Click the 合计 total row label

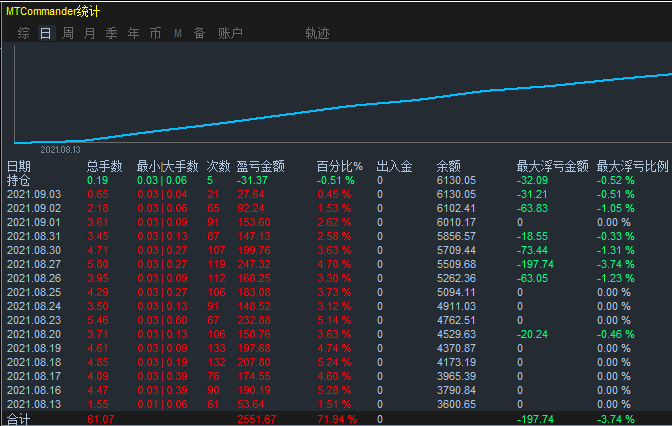click(x=18, y=419)
